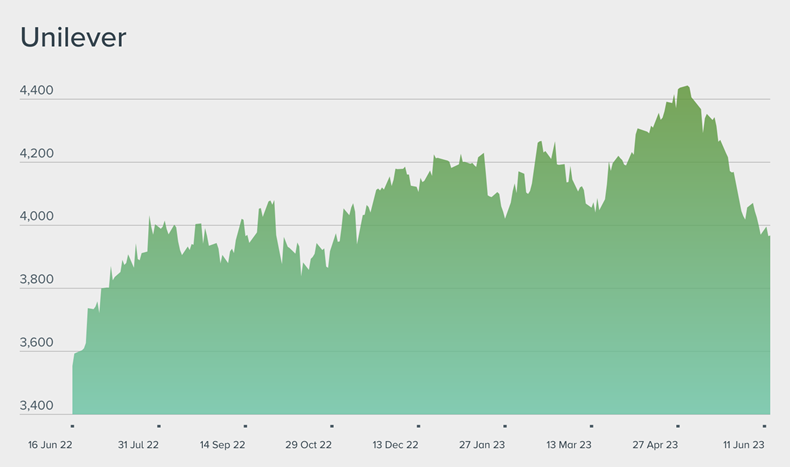The image size is (790, 467).
Task: Click the tick mark above 27 Apr 23
Action: click(678, 426)
